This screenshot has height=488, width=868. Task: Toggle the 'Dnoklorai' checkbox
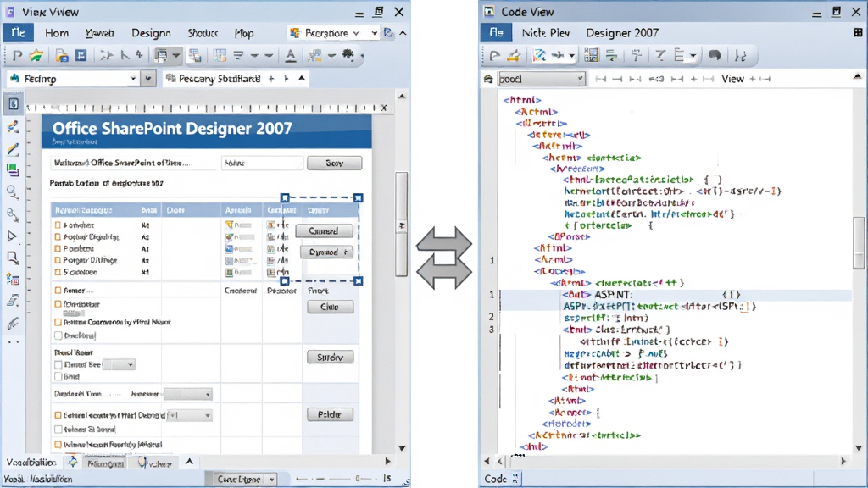(x=58, y=335)
